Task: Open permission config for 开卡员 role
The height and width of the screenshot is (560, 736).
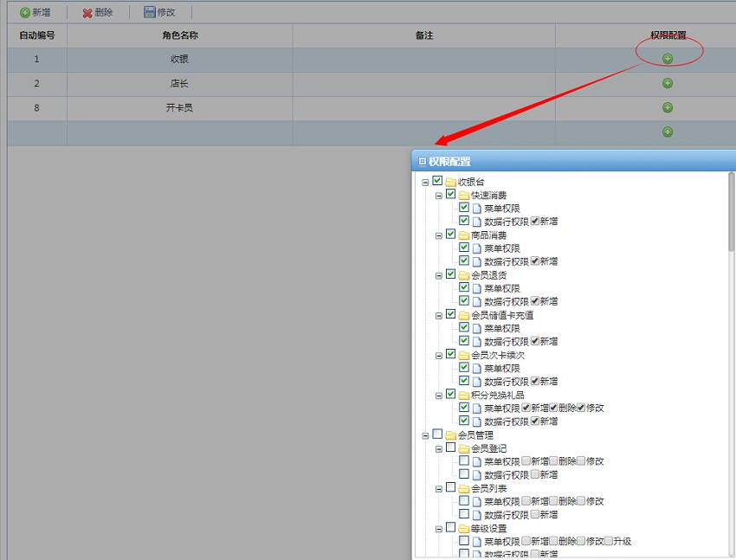Action: (x=668, y=107)
